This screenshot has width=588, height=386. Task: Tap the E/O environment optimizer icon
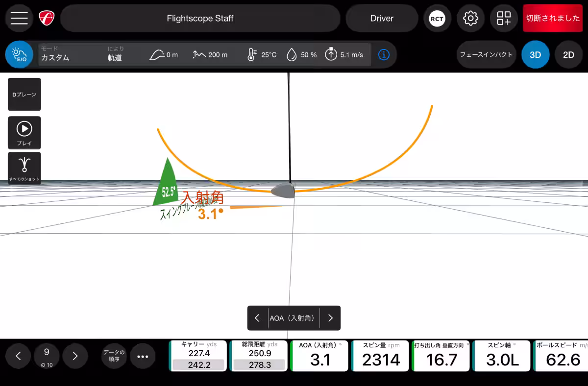pyautogui.click(x=19, y=54)
